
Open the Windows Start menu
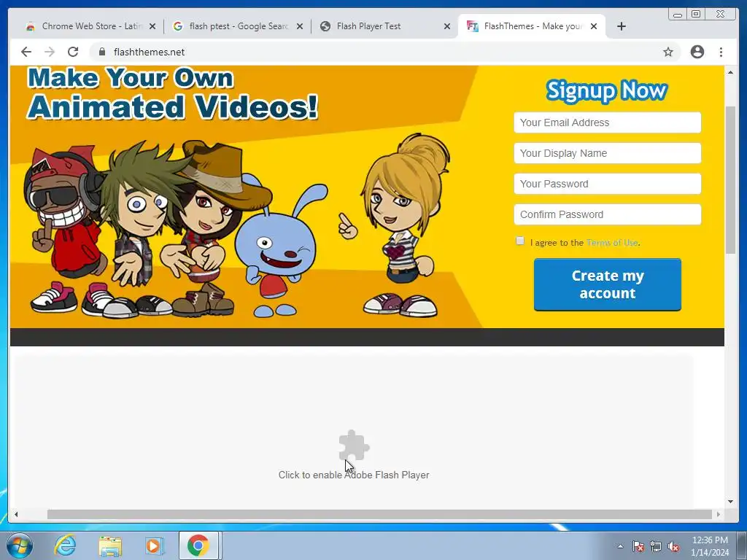click(x=20, y=545)
